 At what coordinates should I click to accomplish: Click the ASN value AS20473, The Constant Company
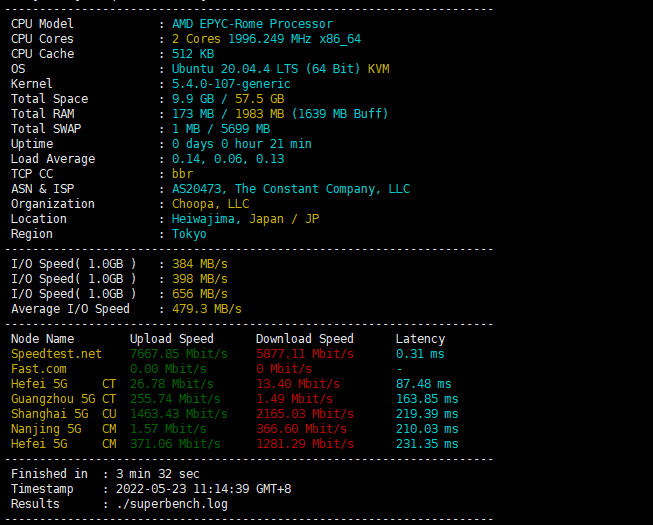[x=274, y=189]
